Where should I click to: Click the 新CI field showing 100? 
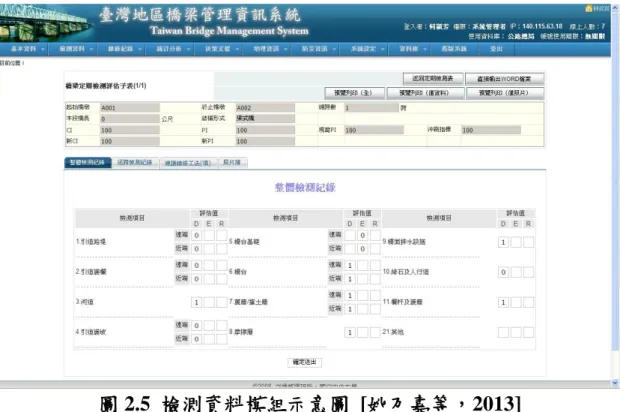130,141
